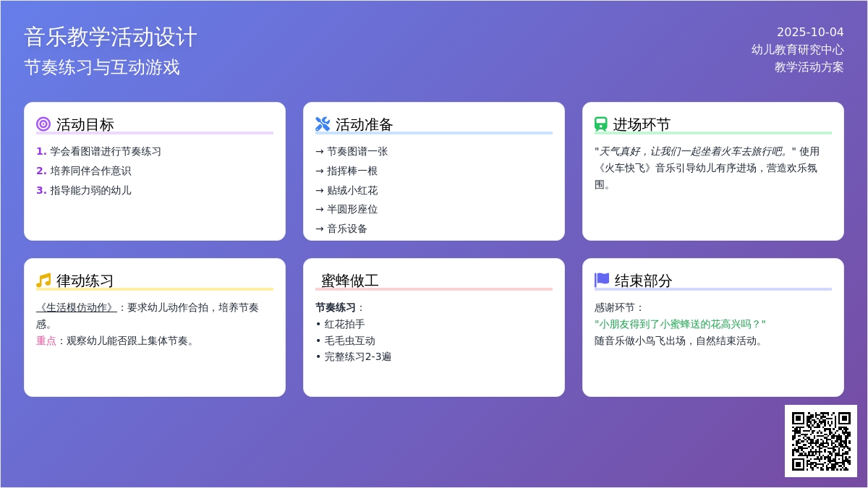Click the target icon beside 活动目标

pyautogui.click(x=43, y=124)
